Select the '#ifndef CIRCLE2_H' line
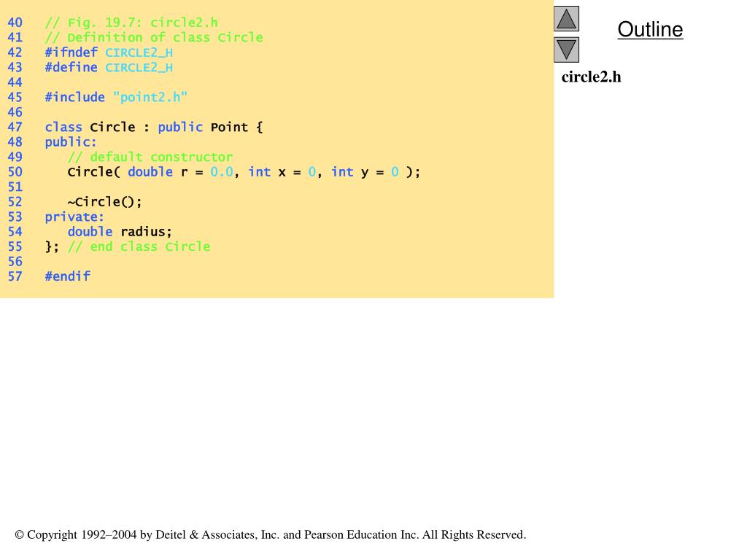 [x=109, y=52]
